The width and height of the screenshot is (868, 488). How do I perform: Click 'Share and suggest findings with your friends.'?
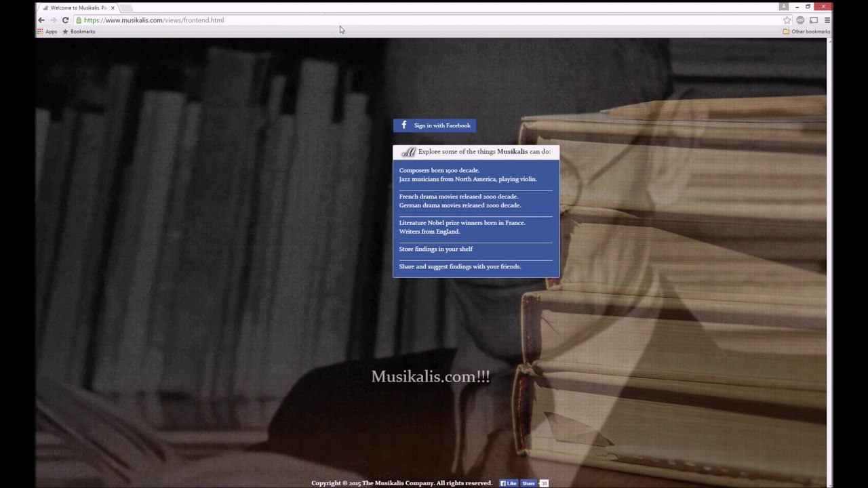(460, 267)
